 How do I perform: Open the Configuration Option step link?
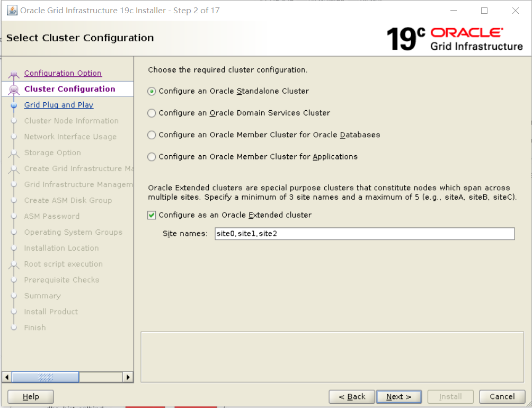pos(63,73)
